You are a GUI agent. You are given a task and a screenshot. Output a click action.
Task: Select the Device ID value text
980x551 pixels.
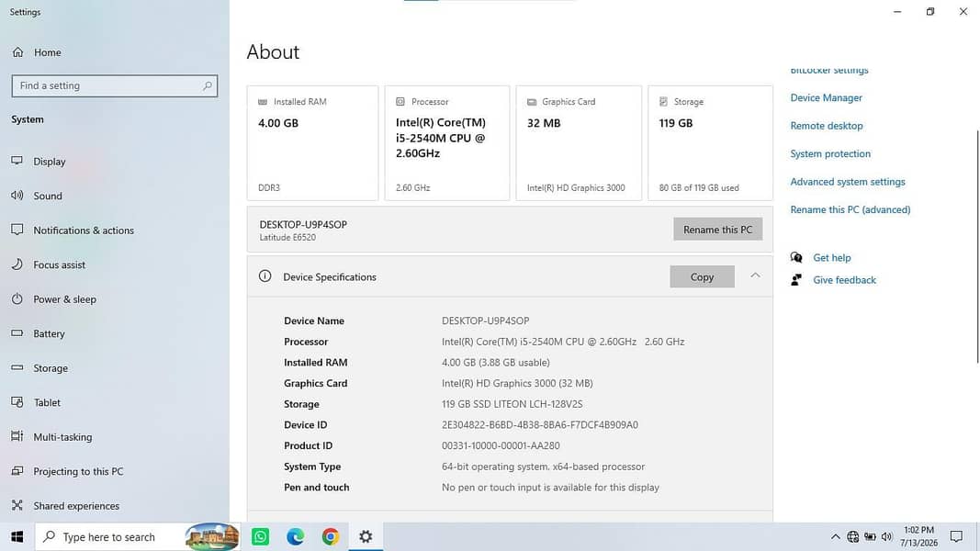540,425
